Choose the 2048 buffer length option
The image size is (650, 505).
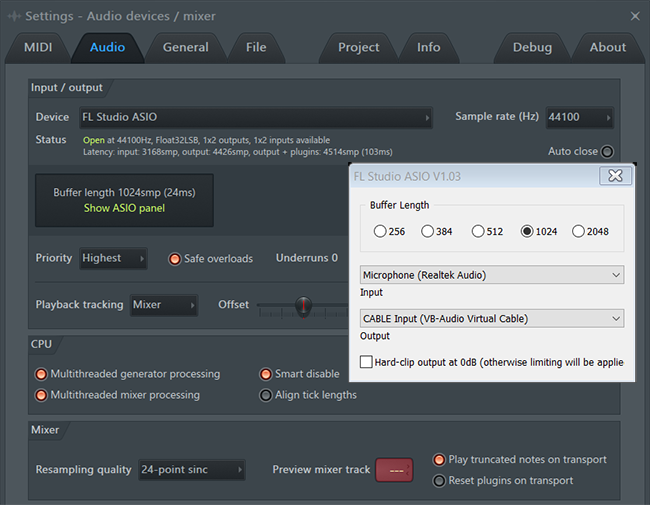click(x=578, y=231)
